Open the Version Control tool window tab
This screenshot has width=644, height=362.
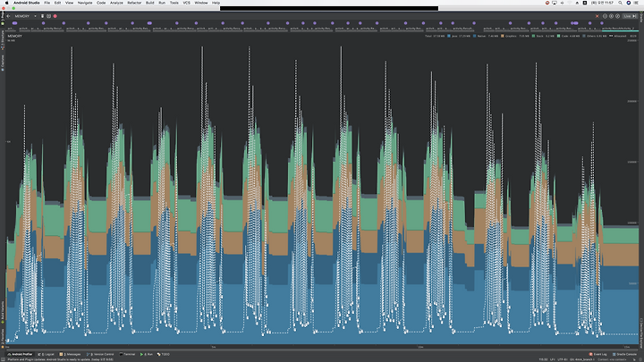100,354
